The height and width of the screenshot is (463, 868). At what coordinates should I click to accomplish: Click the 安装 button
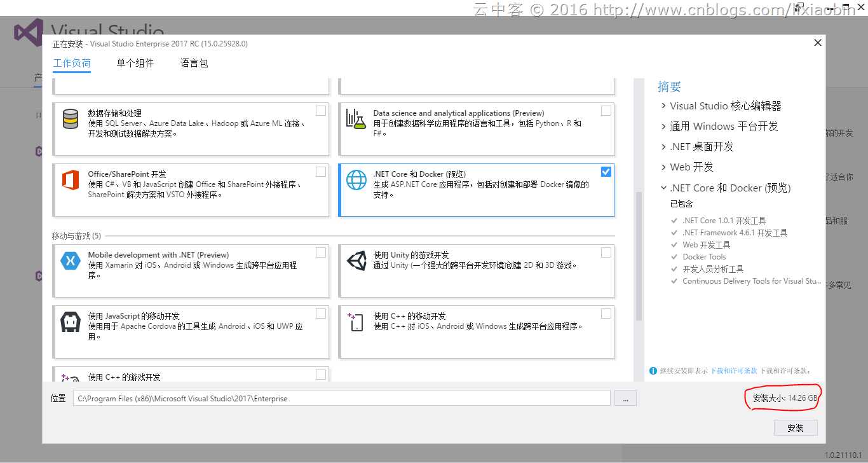(796, 428)
